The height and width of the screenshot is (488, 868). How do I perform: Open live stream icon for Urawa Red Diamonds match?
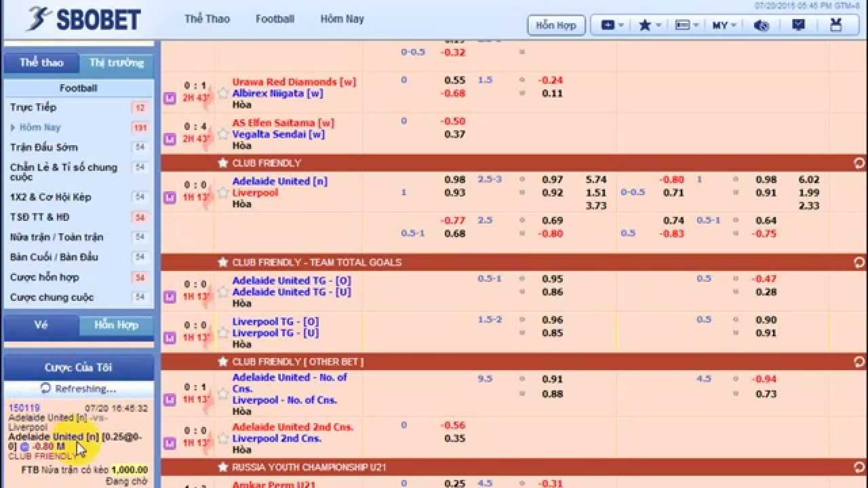pyautogui.click(x=170, y=98)
